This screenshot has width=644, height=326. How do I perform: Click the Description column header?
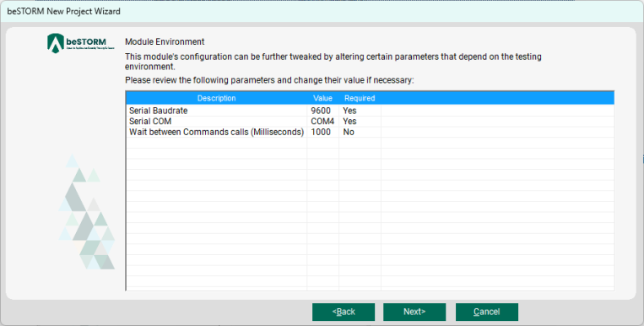click(216, 98)
